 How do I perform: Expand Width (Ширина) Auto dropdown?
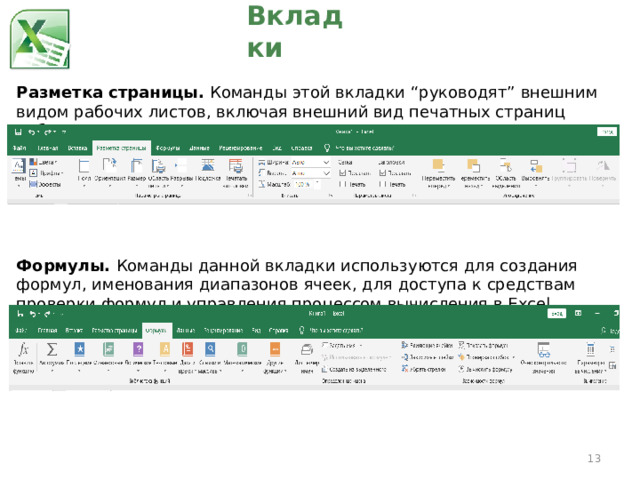point(326,162)
